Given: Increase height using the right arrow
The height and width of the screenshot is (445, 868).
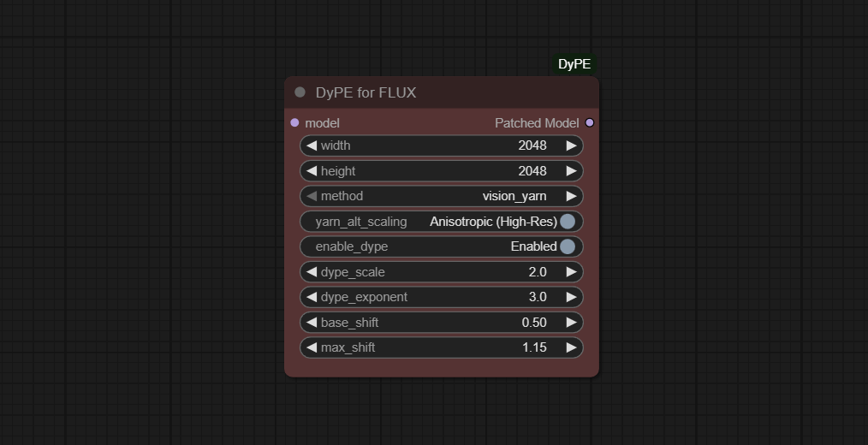Looking at the screenshot, I should click(x=571, y=171).
